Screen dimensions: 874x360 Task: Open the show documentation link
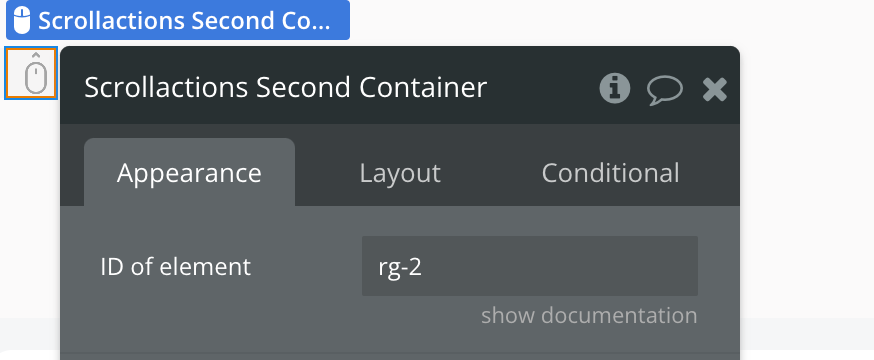(x=589, y=315)
